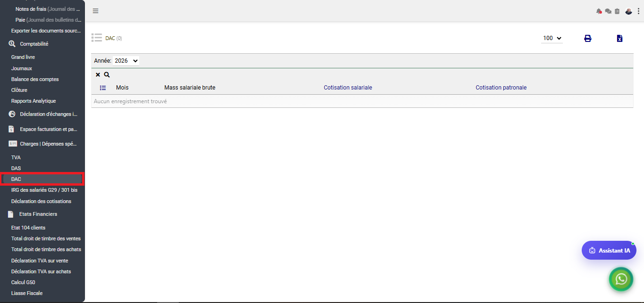Print the DAC list

pyautogui.click(x=588, y=38)
